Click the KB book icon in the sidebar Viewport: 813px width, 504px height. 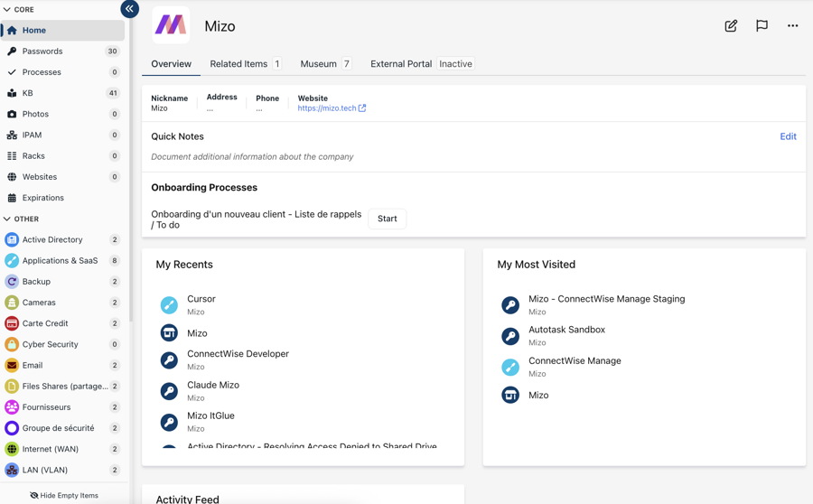12,93
